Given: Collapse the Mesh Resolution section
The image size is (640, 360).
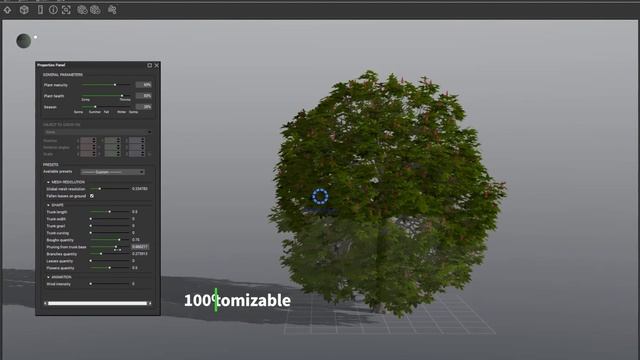Looking at the screenshot, I should point(48,182).
